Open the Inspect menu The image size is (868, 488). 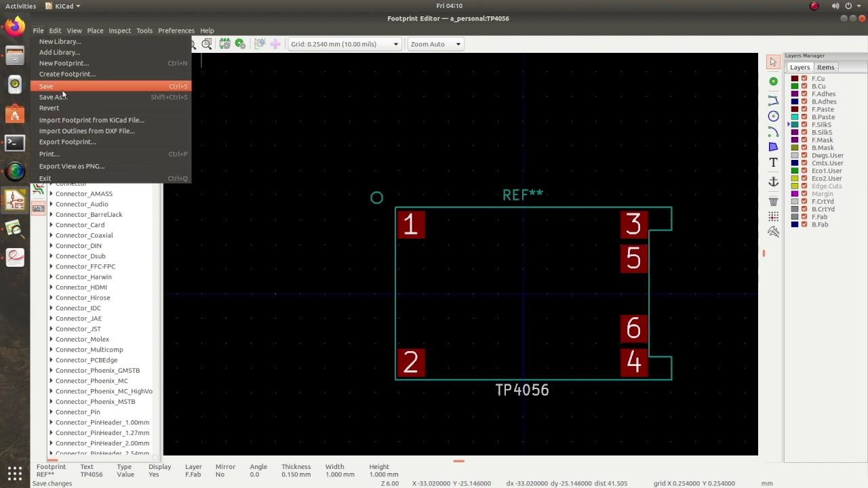click(120, 30)
